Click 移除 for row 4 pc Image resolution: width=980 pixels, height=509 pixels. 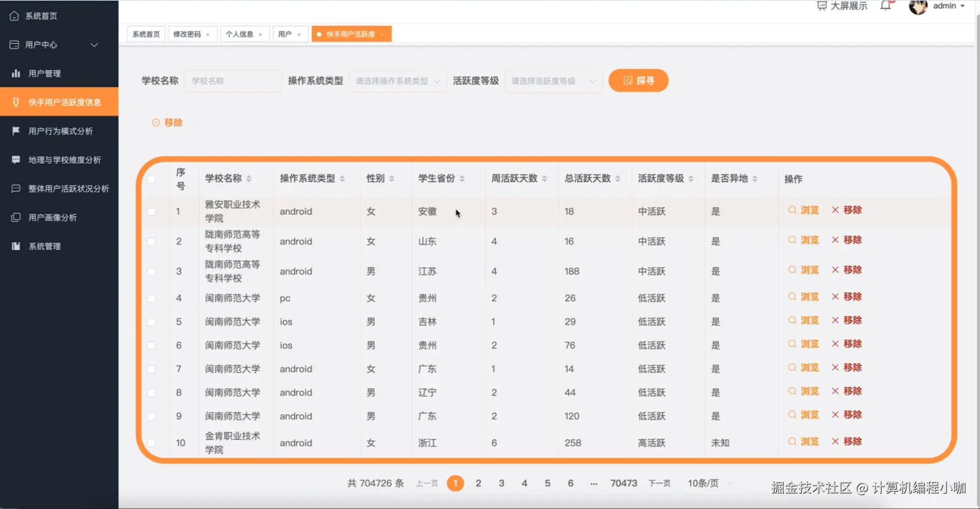coord(847,296)
